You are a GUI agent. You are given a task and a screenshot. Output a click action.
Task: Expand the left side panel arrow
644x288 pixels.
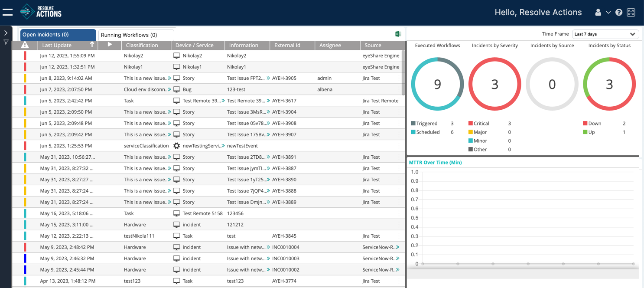pyautogui.click(x=6, y=33)
